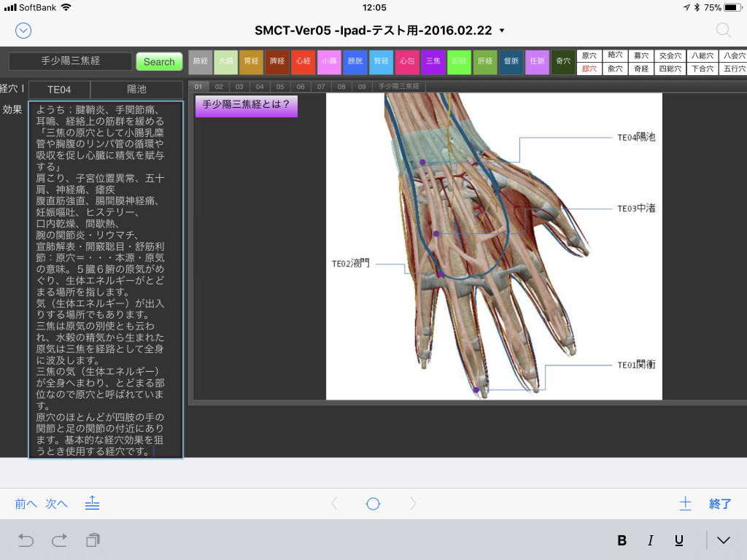Tap the clipboard paste icon

[x=93, y=540]
